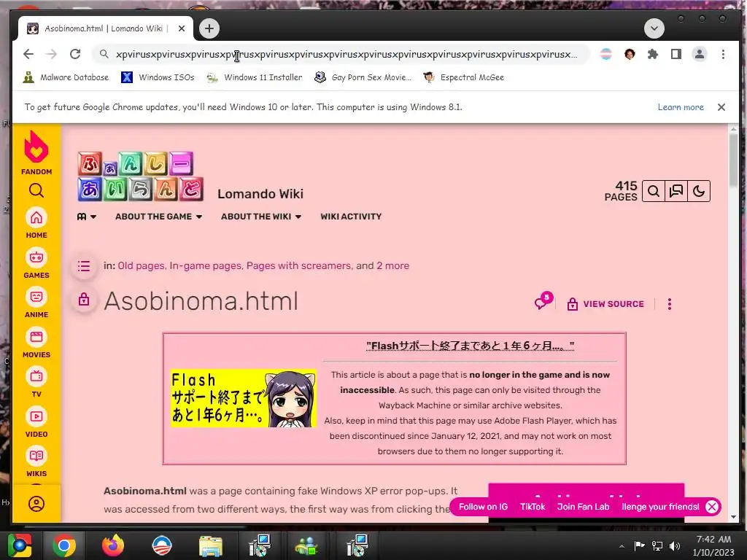Open Chrome from the taskbar
Image resolution: width=747 pixels, height=560 pixels.
click(x=63, y=545)
